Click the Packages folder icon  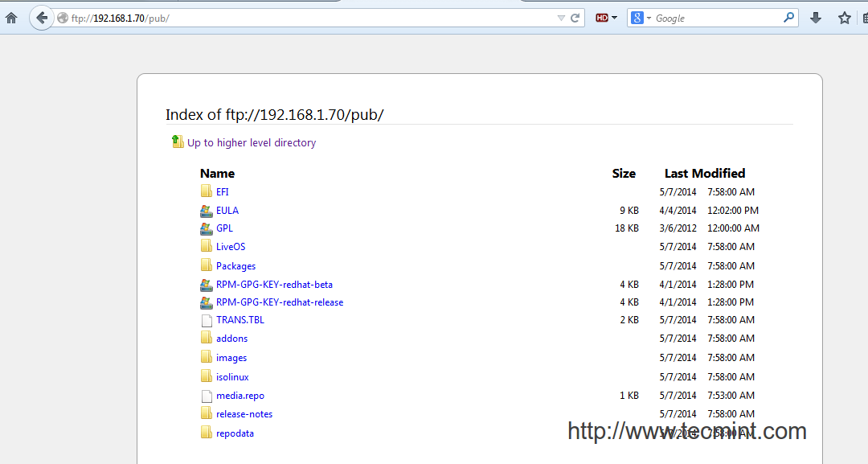point(207,265)
